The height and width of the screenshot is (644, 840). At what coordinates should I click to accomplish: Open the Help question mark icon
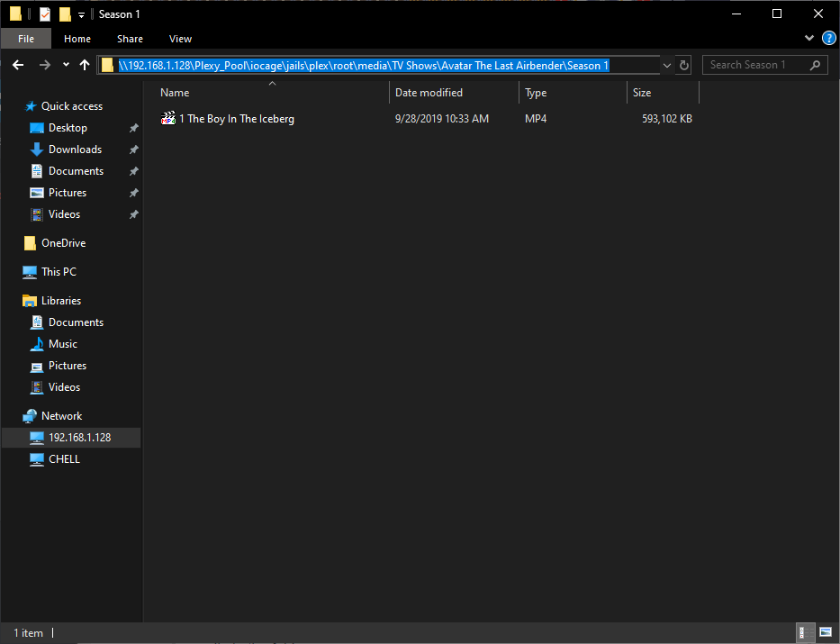tap(829, 39)
